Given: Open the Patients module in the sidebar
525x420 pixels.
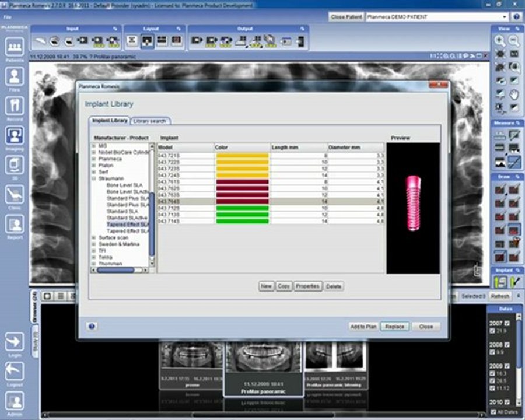Looking at the screenshot, I should [x=15, y=47].
